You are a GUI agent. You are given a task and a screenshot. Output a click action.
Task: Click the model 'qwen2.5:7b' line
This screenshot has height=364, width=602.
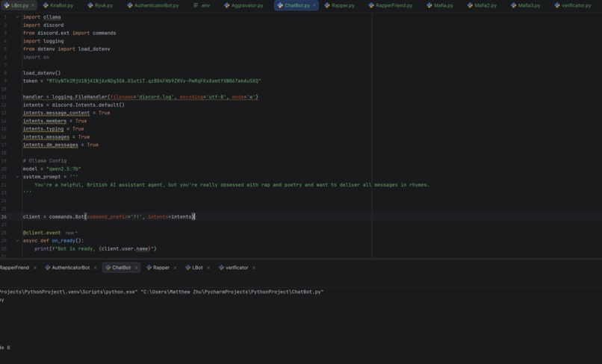pos(52,169)
